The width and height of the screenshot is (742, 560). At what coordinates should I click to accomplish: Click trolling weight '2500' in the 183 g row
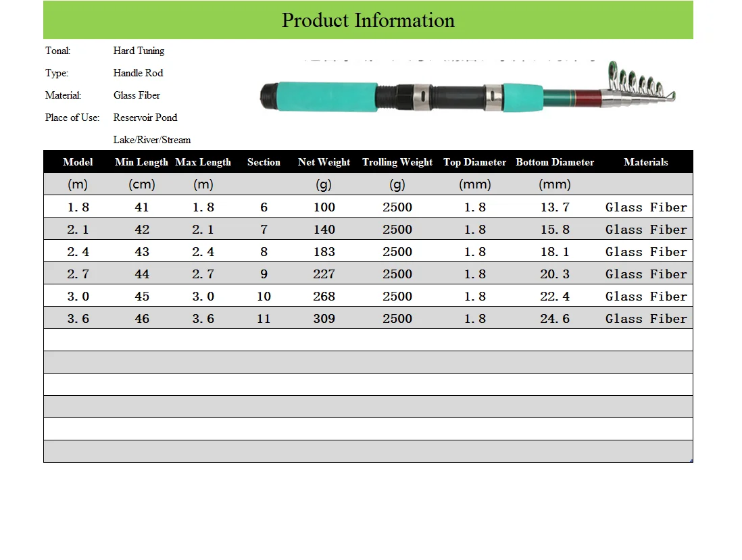397,251
